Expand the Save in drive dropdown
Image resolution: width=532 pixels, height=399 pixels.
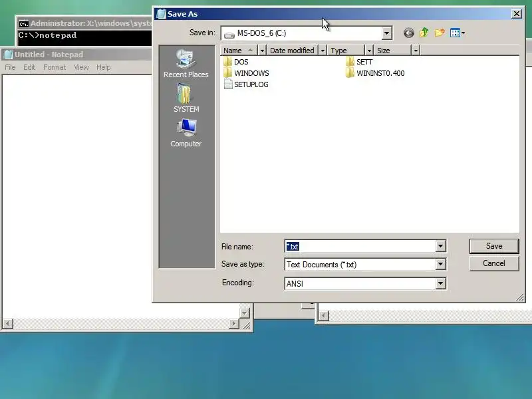(386, 33)
